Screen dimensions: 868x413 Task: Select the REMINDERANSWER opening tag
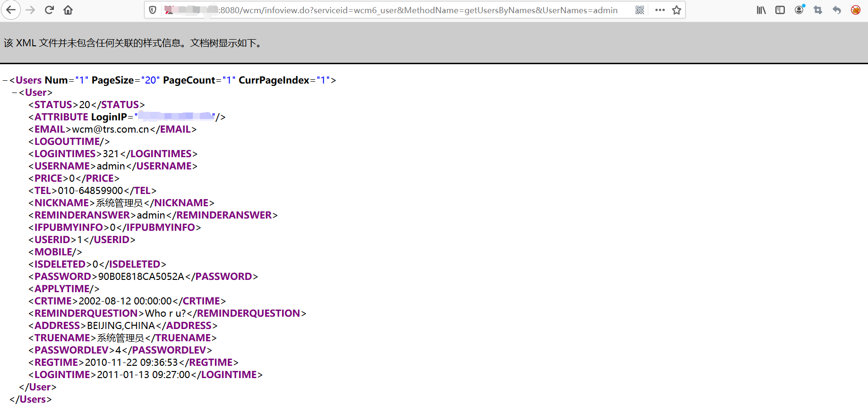82,215
